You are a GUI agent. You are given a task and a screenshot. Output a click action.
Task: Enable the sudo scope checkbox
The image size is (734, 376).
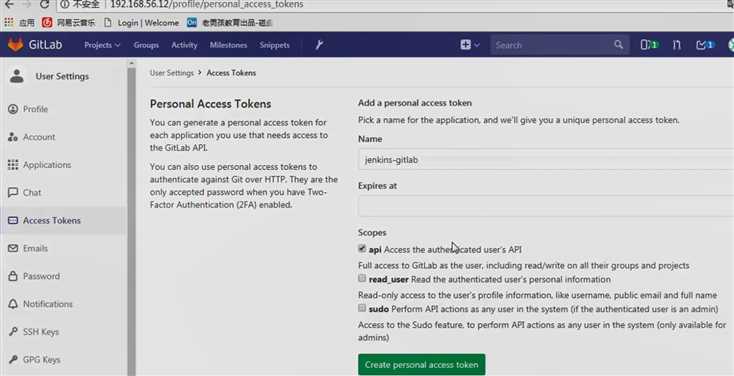click(x=362, y=308)
